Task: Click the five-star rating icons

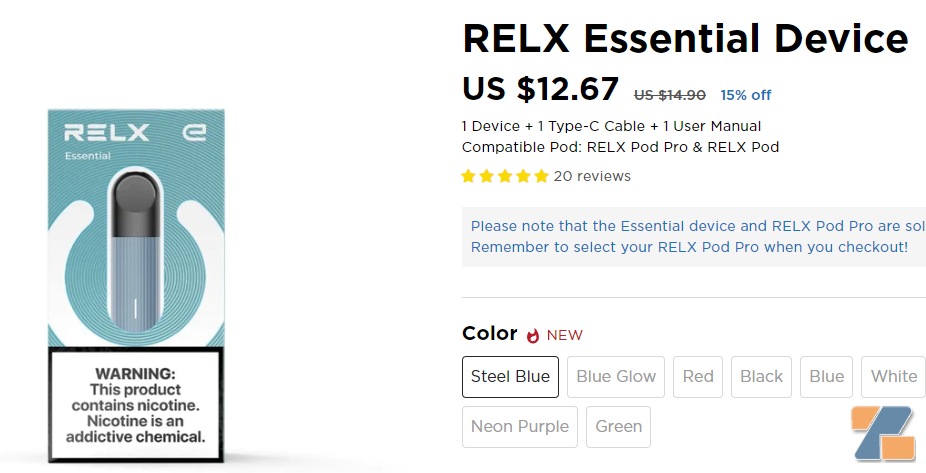Action: tap(505, 176)
